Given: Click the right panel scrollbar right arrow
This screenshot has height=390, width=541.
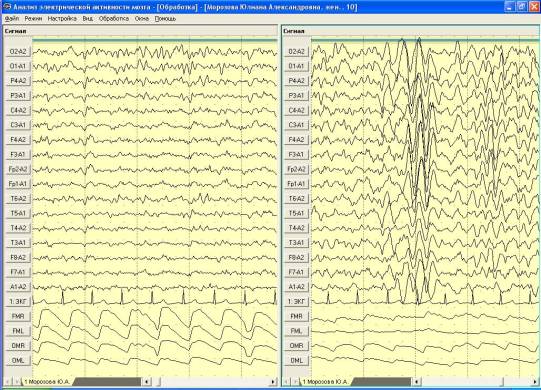Looking at the screenshot, I should [536, 382].
